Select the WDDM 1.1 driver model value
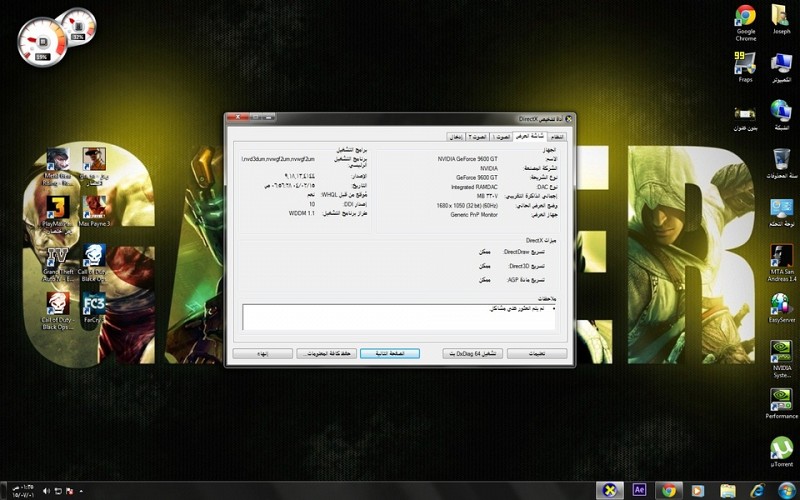Image resolution: width=800 pixels, height=500 pixels. point(302,213)
